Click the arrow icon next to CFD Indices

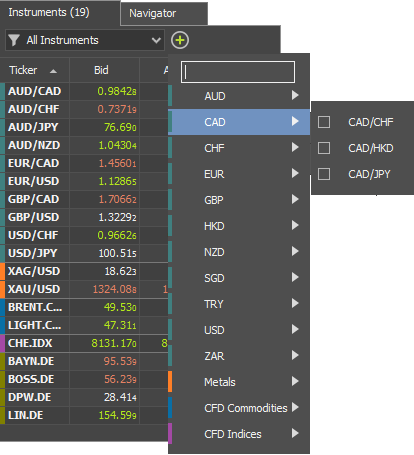tap(295, 433)
